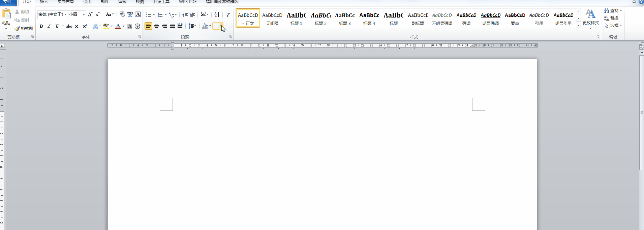Image resolution: width=644 pixels, height=230 pixels.
Task: Click the Cut (剪切) scissors button
Action: 22,12
